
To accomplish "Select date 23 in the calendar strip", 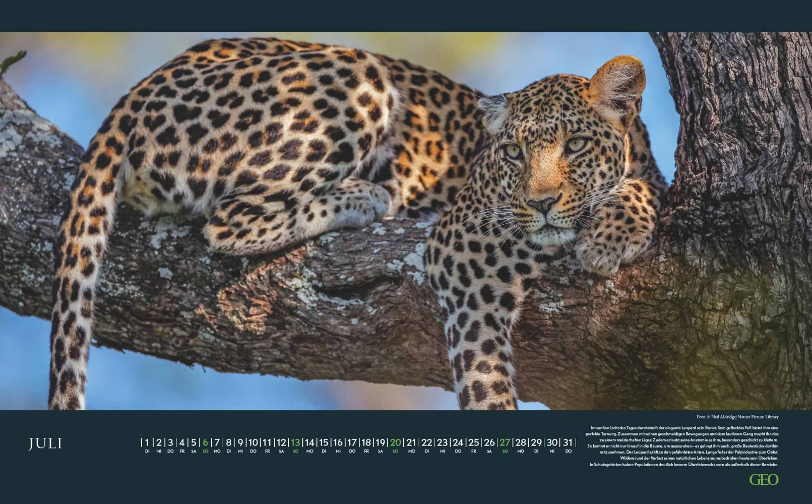I will point(442,443).
